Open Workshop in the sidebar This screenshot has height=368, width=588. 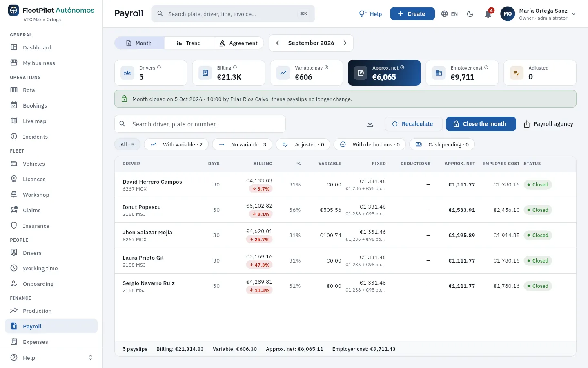(x=51, y=195)
